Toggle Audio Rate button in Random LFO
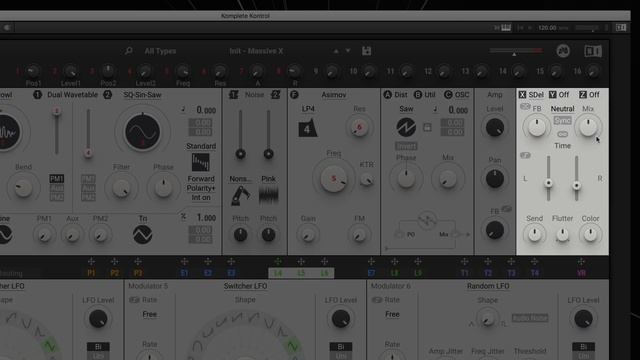 click(x=530, y=318)
